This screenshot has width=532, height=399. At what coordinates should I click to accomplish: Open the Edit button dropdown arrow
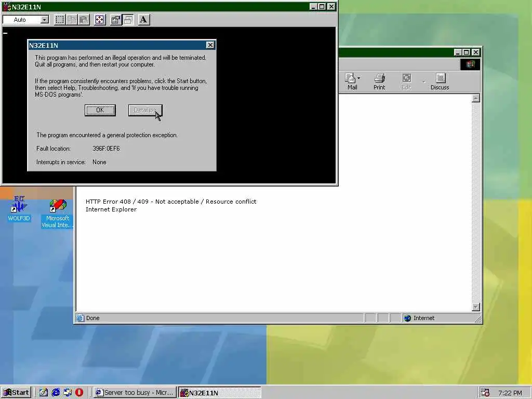(x=424, y=82)
